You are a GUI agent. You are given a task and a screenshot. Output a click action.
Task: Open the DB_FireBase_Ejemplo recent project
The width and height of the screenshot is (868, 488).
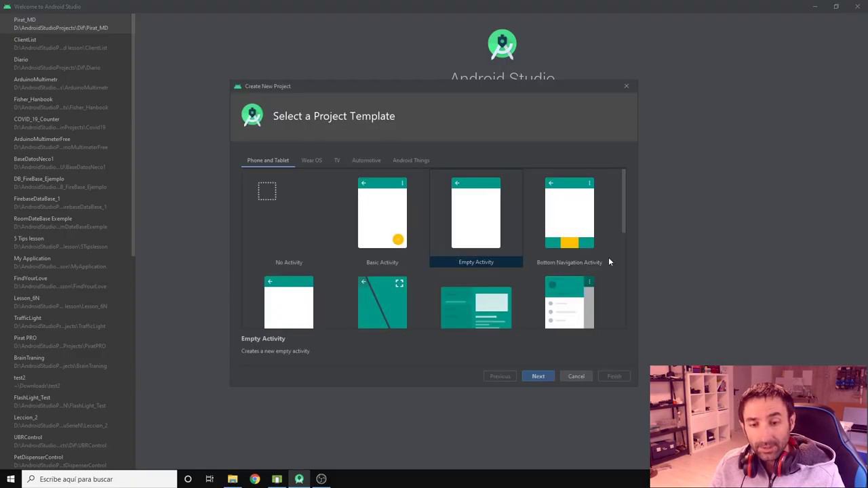pos(66,182)
